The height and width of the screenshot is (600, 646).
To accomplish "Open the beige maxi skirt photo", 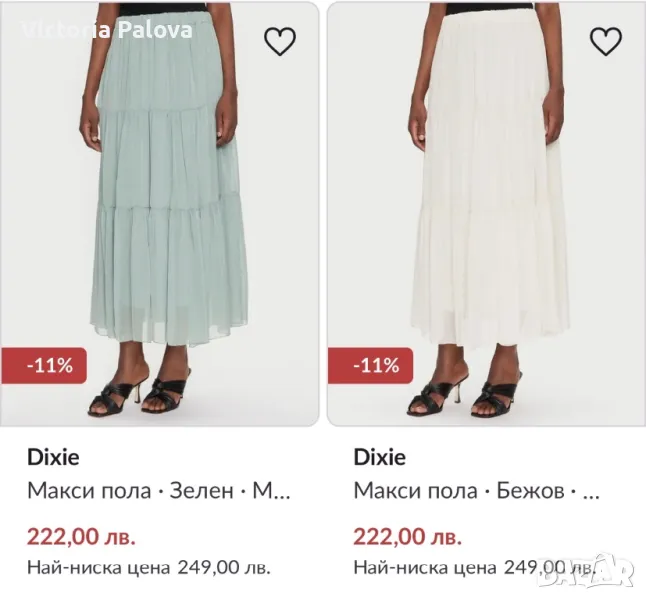I will [487, 200].
